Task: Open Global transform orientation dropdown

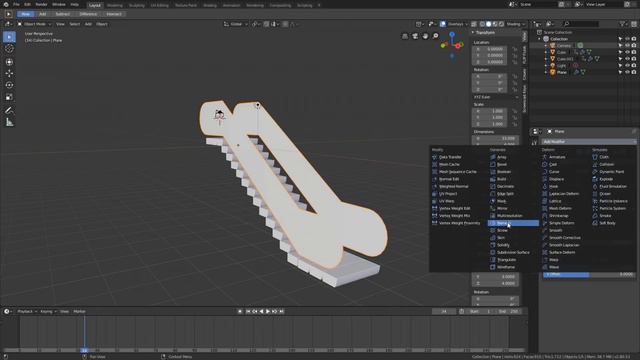Action: [x=235, y=24]
